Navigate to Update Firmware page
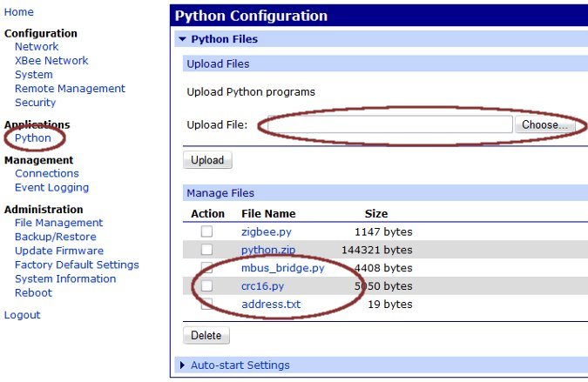The width and height of the screenshot is (588, 382). coord(58,251)
